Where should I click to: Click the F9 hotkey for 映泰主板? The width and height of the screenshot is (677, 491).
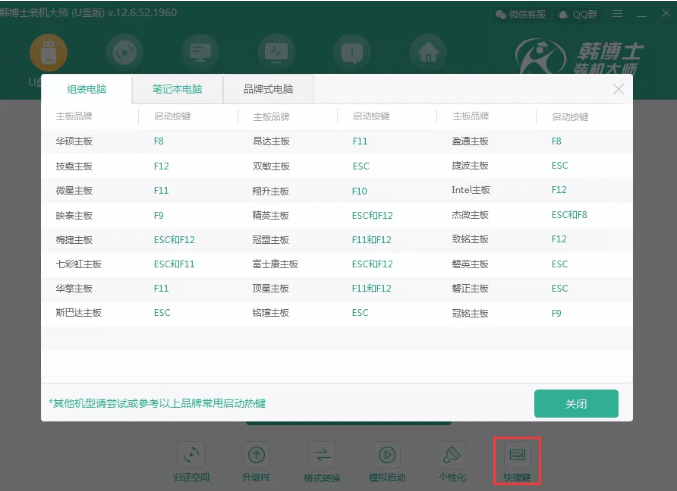(x=158, y=215)
